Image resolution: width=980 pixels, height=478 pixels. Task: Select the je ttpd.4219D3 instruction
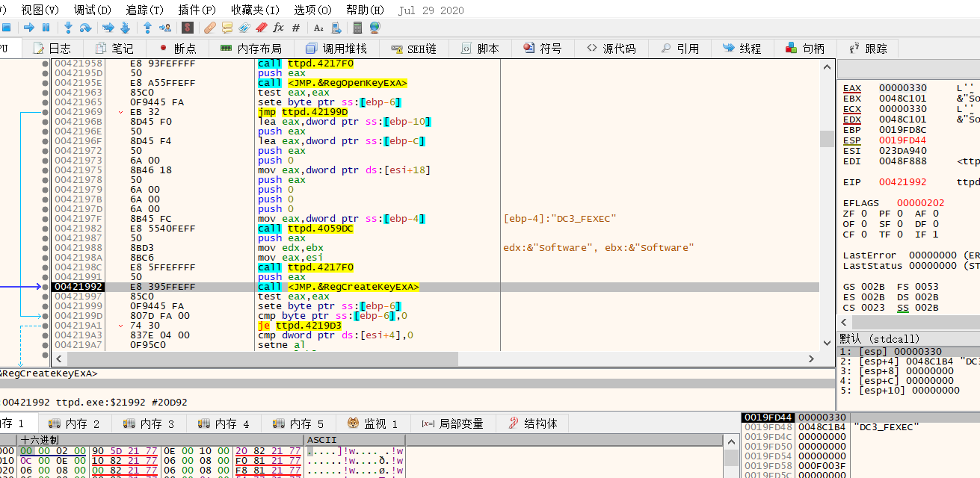(x=300, y=326)
